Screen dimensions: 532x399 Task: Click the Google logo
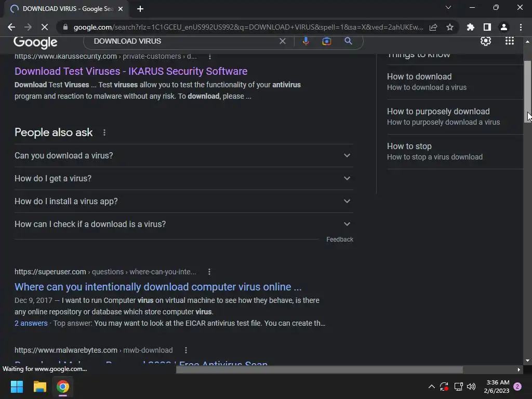(35, 42)
